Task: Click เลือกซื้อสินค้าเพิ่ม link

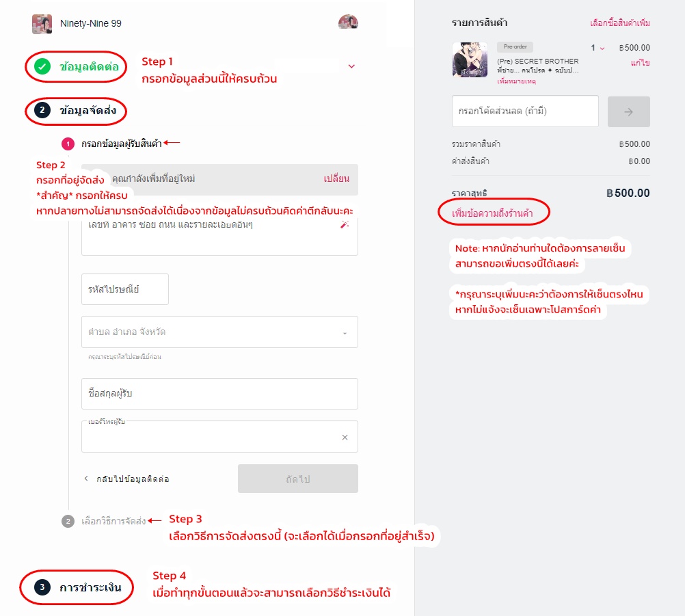Action: (620, 23)
